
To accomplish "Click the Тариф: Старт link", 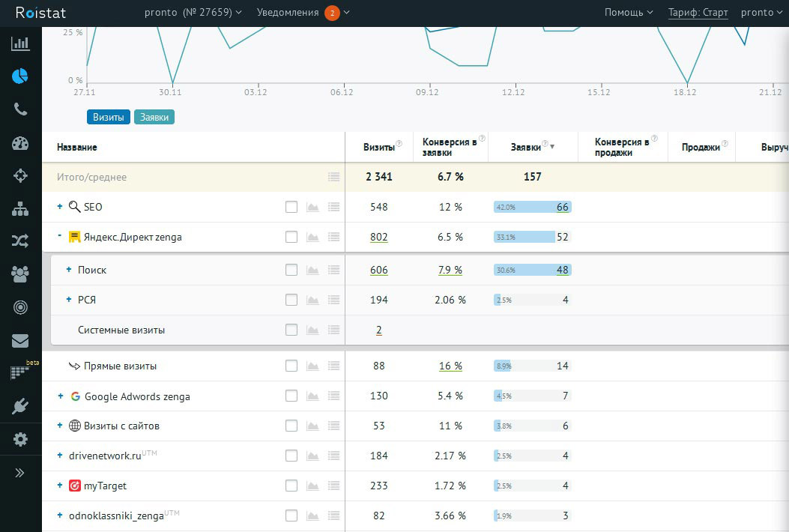I will point(698,13).
